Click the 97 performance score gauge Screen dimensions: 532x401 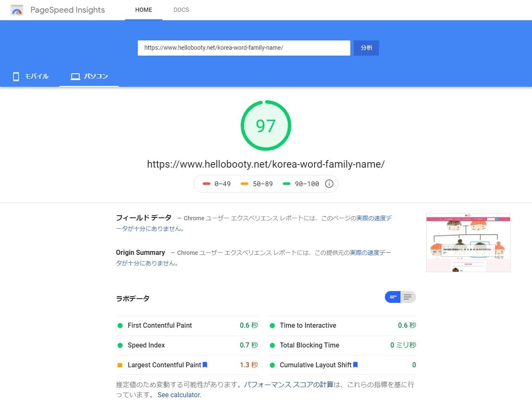[x=266, y=126]
